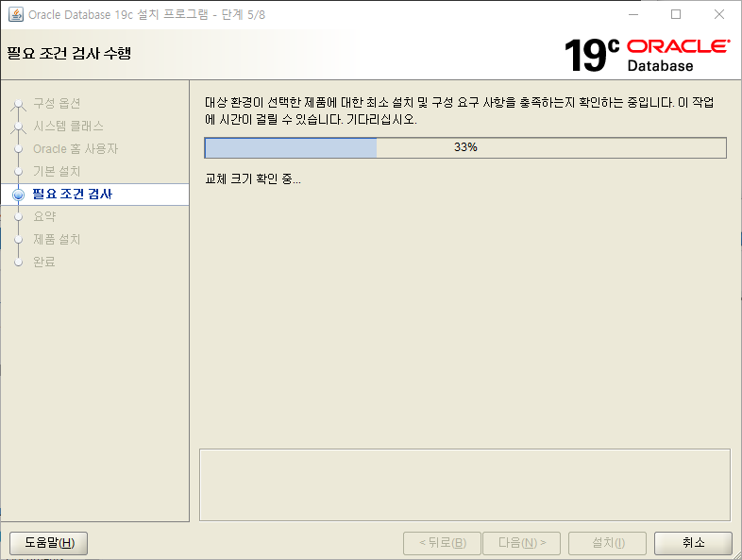Minimize the Oracle installer window
Image resolution: width=742 pixels, height=560 pixels.
point(633,15)
